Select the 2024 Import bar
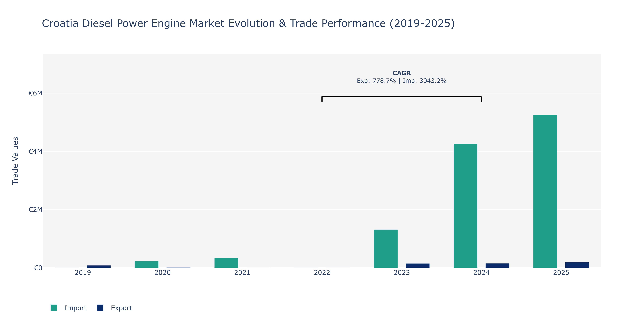The width and height of the screenshot is (644, 322). (465, 206)
